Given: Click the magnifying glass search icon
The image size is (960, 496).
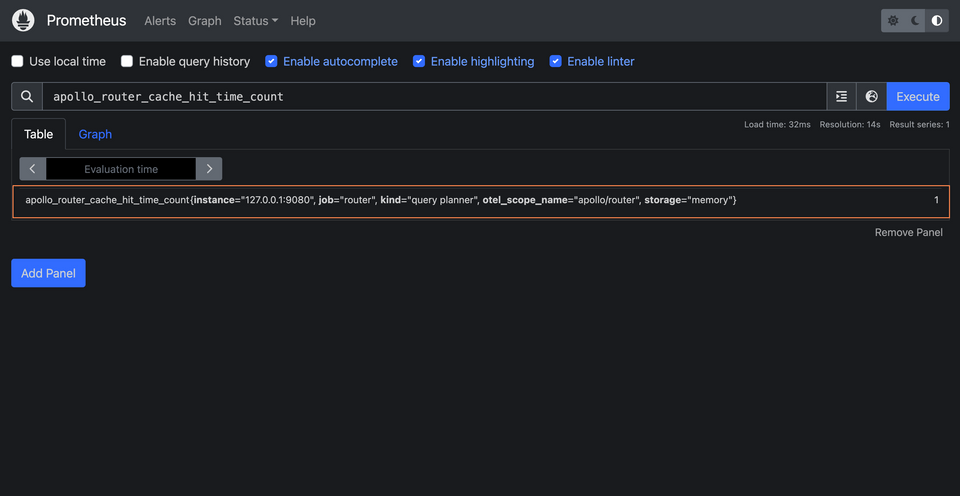Looking at the screenshot, I should click(x=27, y=97).
